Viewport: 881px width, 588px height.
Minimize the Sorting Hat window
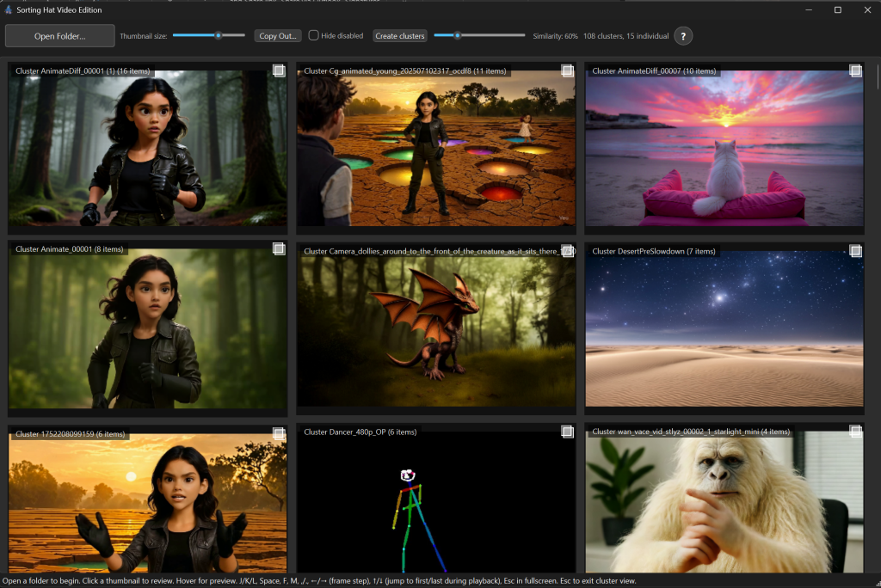point(809,9)
